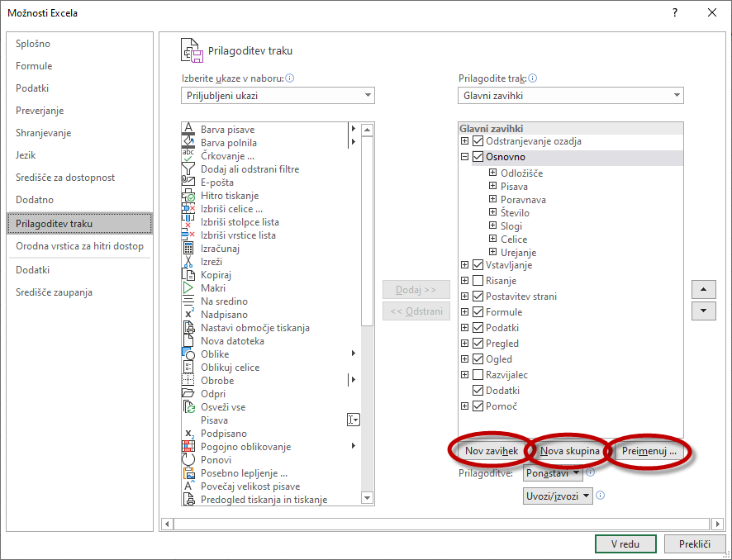Uncheck the Vstavljanje checkbox

478,265
